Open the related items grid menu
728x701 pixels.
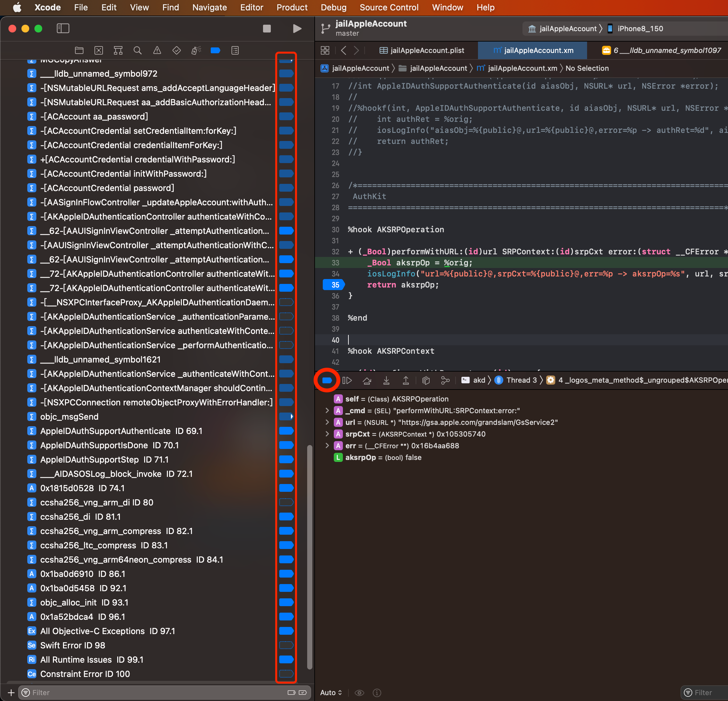[325, 50]
